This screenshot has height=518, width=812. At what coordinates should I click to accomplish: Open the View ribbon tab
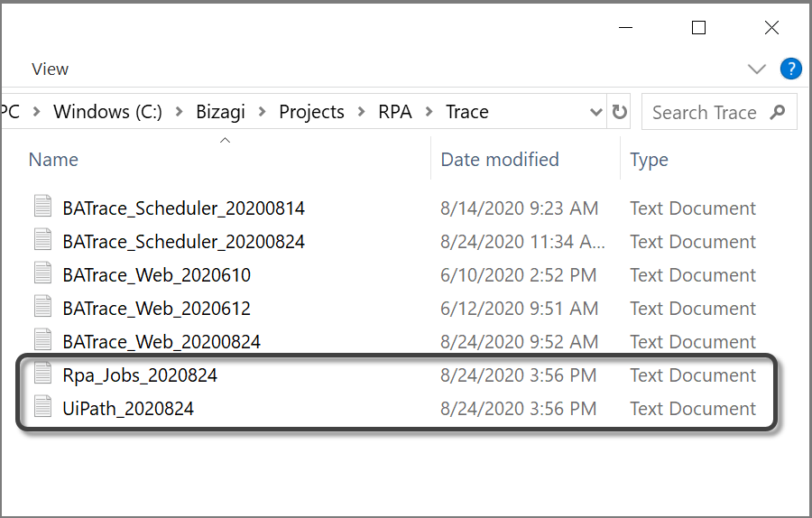[x=50, y=69]
